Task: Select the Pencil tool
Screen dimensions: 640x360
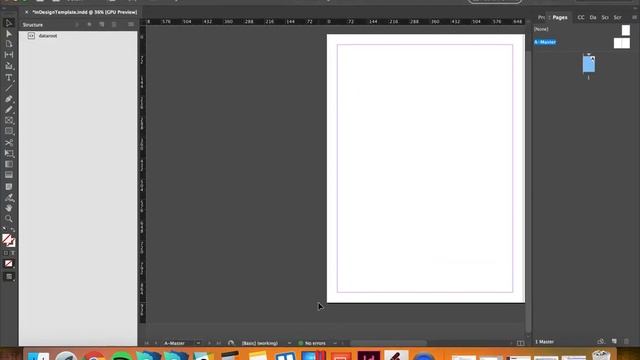Action: [x=9, y=109]
